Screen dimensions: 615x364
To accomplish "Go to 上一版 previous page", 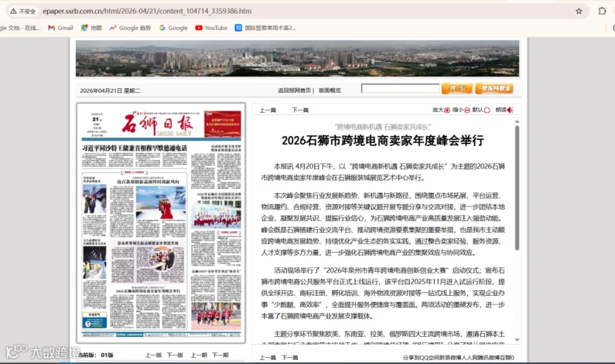I will click(153, 355).
